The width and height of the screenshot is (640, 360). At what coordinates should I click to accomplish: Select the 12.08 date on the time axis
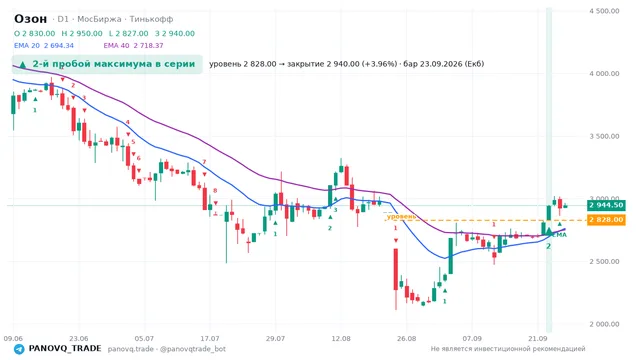[x=341, y=339]
